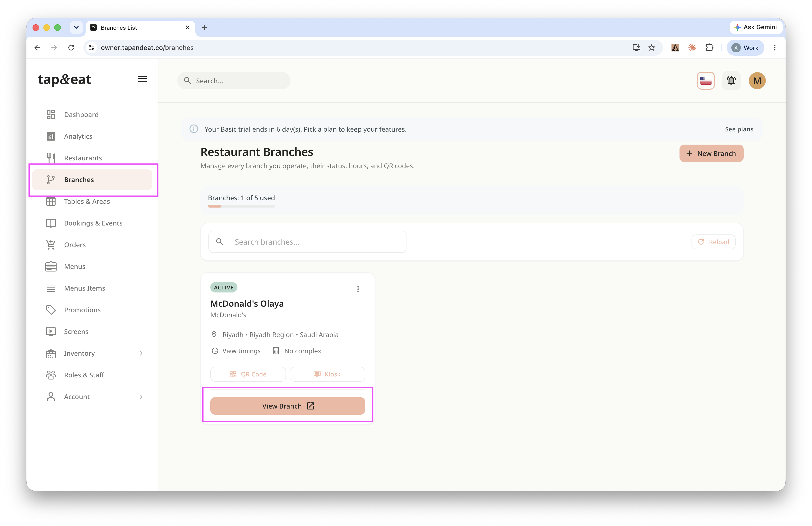The image size is (812, 526).
Task: Open the Kiosk option on the branch card
Action: tap(327, 374)
